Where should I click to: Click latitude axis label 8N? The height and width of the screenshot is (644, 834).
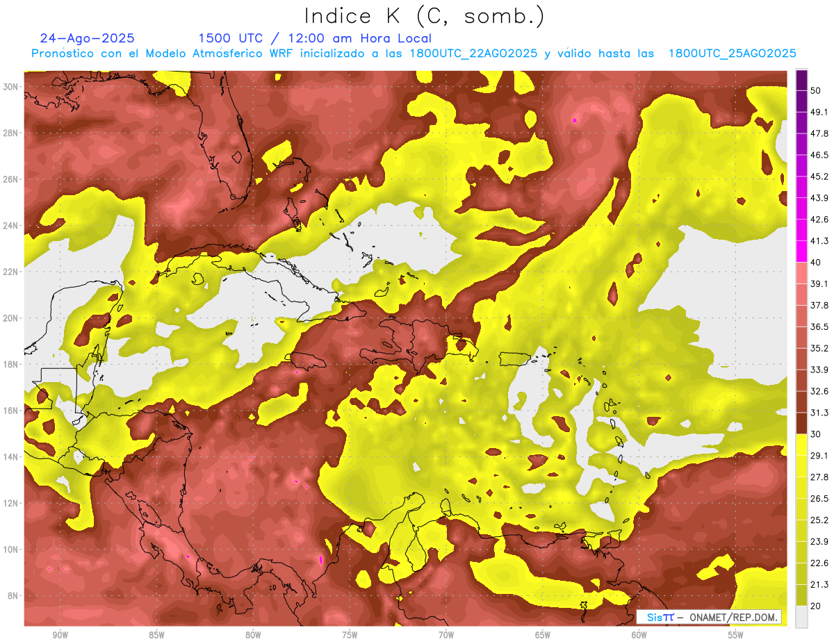(13, 596)
